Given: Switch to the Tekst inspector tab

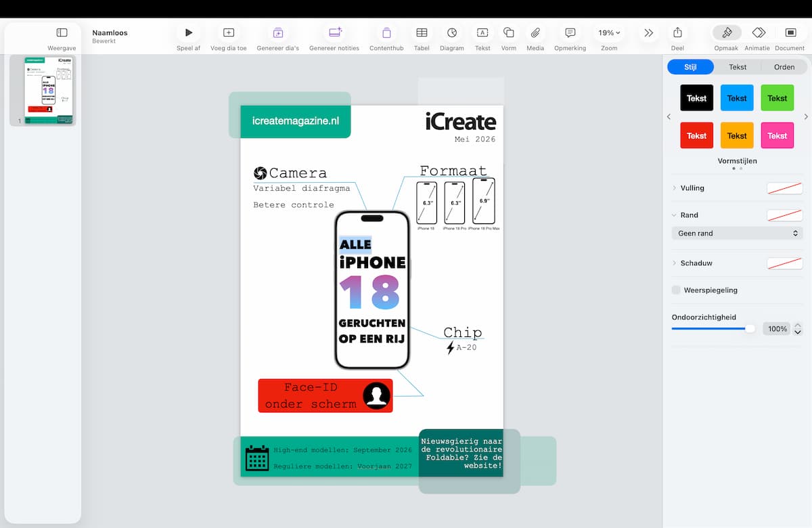Looking at the screenshot, I should pyautogui.click(x=738, y=67).
